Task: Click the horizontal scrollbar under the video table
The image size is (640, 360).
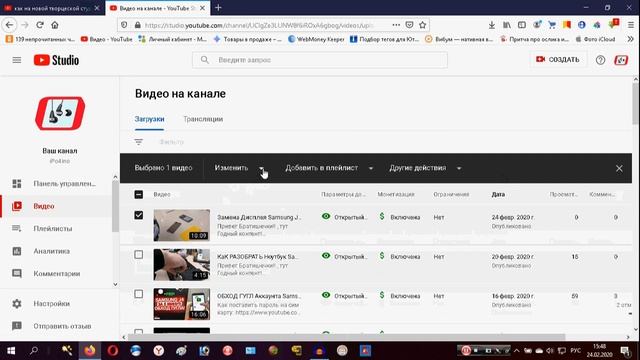Action: coord(346,337)
